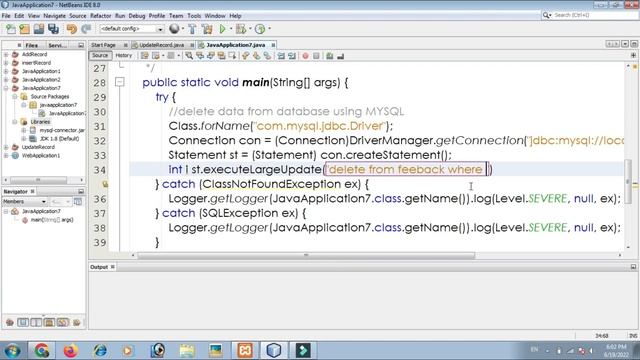Click the globe browser icon in toolbar
The width and height of the screenshot is (640, 360).
point(174,29)
